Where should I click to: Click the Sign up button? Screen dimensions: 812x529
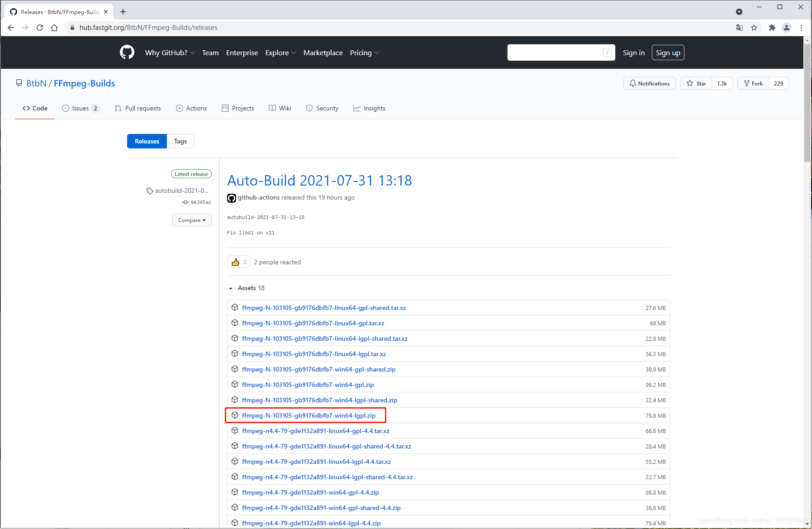(668, 52)
